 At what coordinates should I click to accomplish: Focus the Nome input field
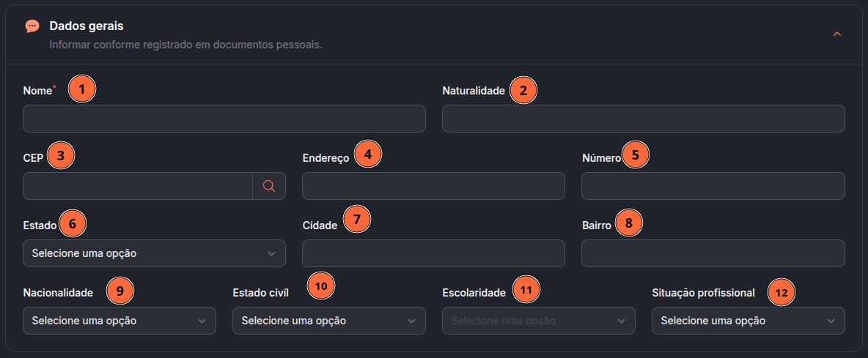(x=224, y=119)
